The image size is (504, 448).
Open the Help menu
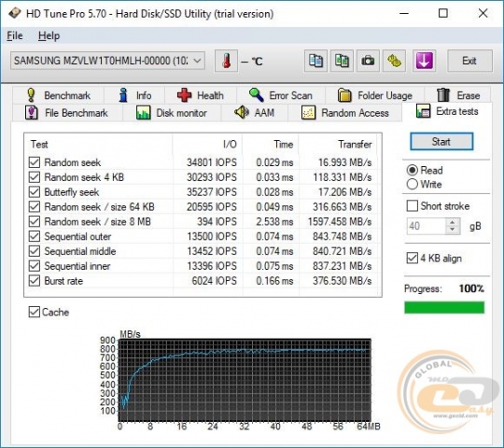pyautogui.click(x=49, y=35)
